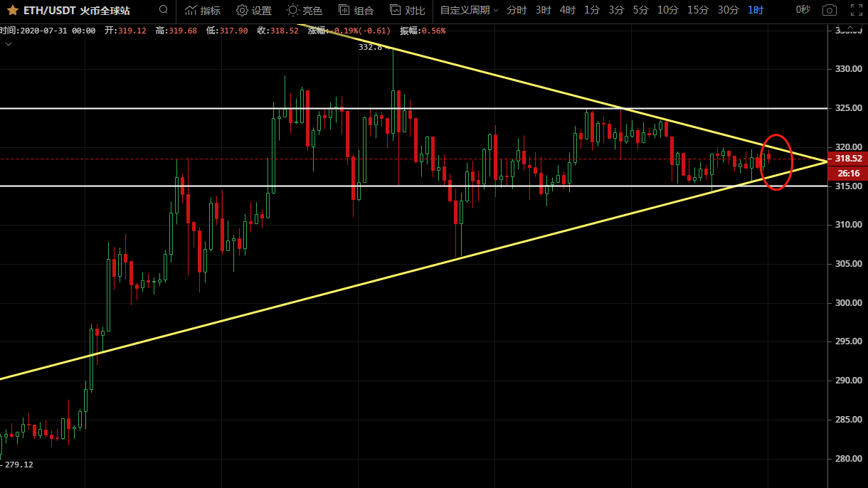The width and height of the screenshot is (868, 488).
Task: Take a chart screenshot with camera icon
Action: click(x=829, y=10)
